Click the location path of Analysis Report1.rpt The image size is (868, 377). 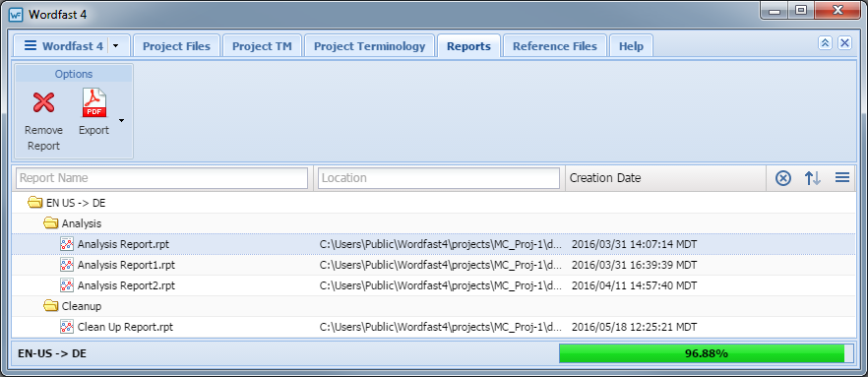point(441,265)
